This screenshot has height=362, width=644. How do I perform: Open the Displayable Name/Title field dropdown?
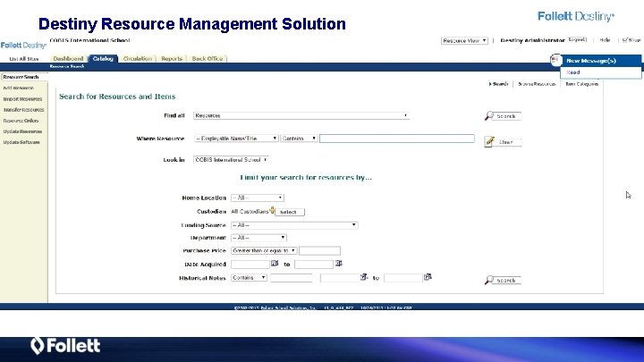[236, 139]
